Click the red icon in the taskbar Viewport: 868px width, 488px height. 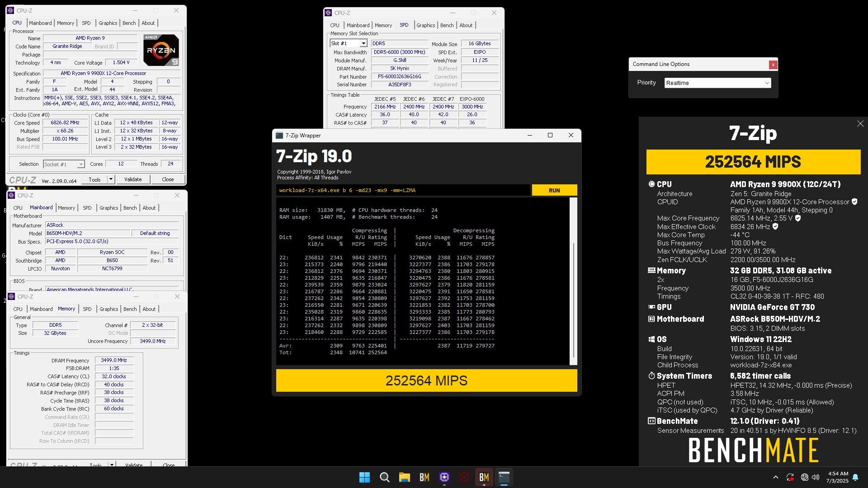click(x=464, y=477)
